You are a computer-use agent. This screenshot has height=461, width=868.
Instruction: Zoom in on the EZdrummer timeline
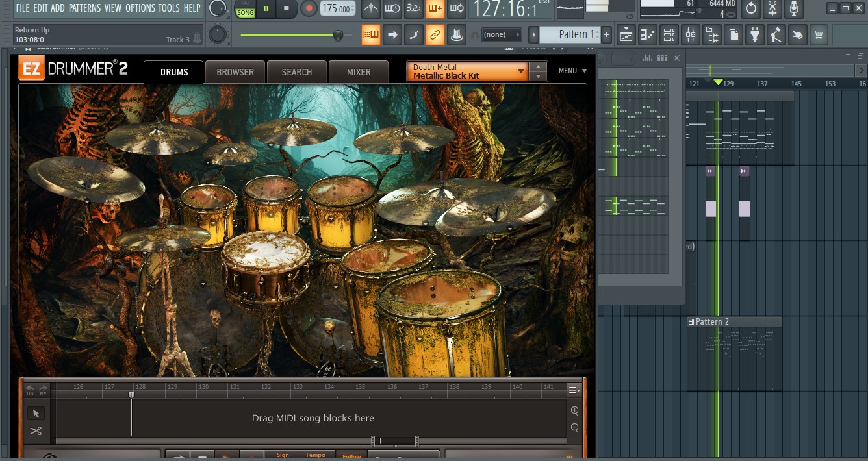574,410
